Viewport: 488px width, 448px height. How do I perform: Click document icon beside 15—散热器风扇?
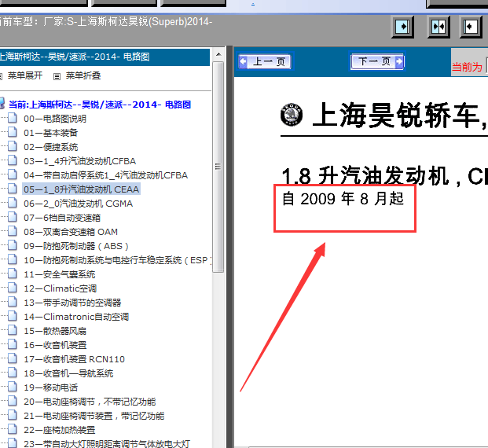pos(13,330)
